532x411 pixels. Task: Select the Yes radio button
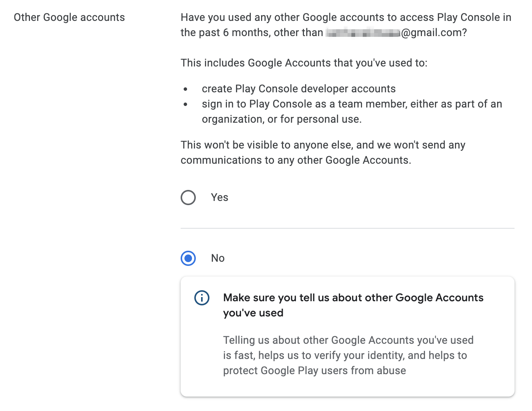tap(188, 198)
